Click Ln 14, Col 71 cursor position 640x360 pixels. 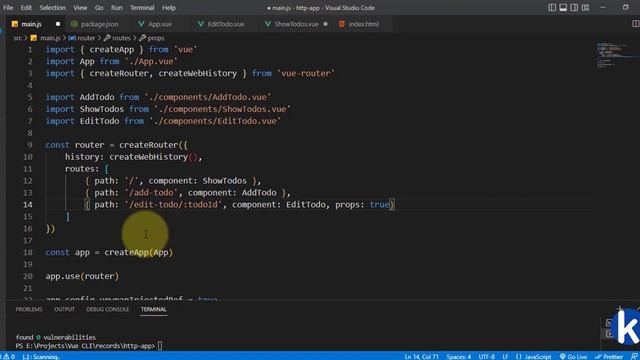422,356
